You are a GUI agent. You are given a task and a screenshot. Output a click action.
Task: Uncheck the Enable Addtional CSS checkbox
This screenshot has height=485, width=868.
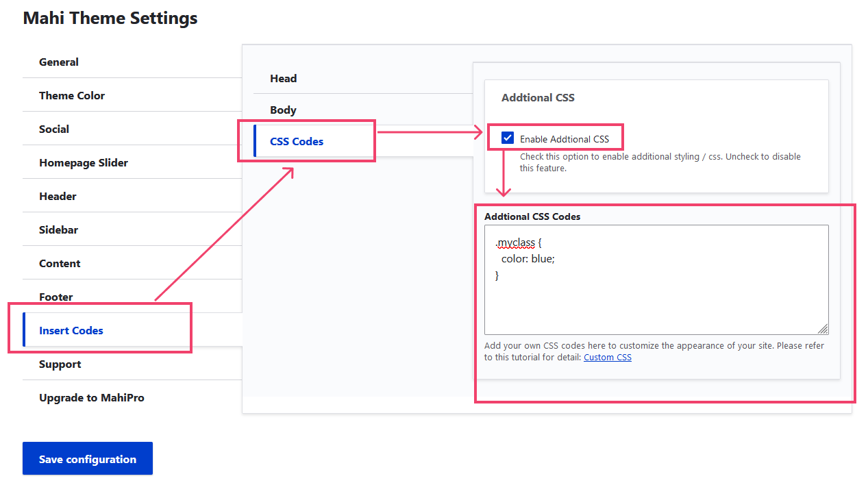[508, 138]
